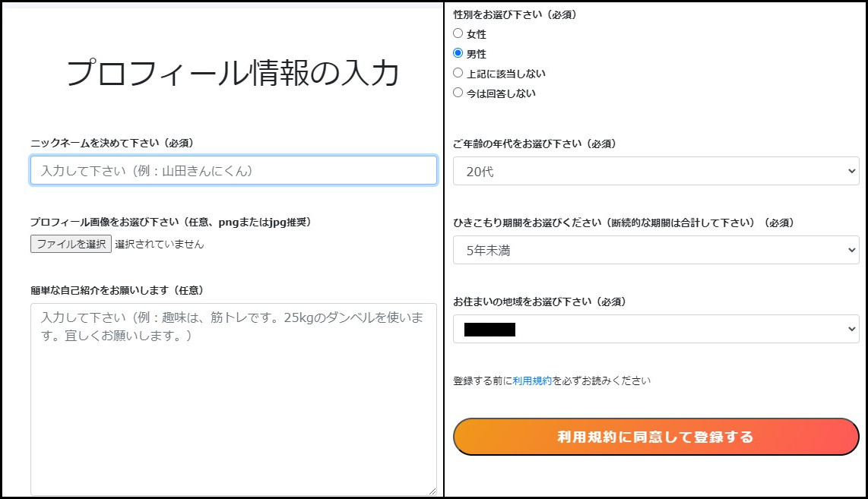Click the 選択されていません file status text
The image size is (868, 499).
click(160, 244)
